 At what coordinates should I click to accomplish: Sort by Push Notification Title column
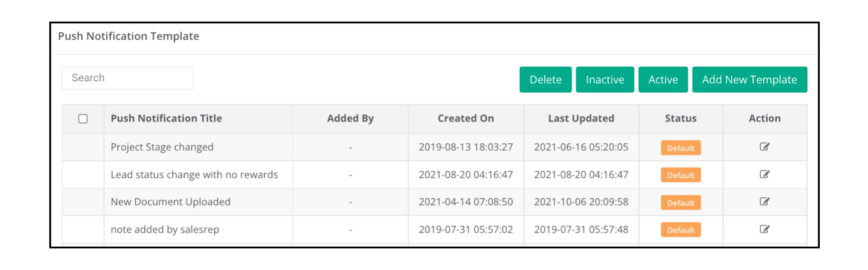tap(167, 118)
